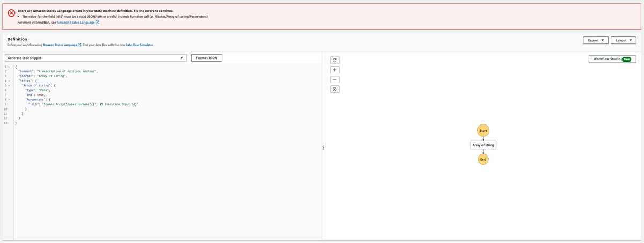Expand the Export dropdown menu

point(596,40)
